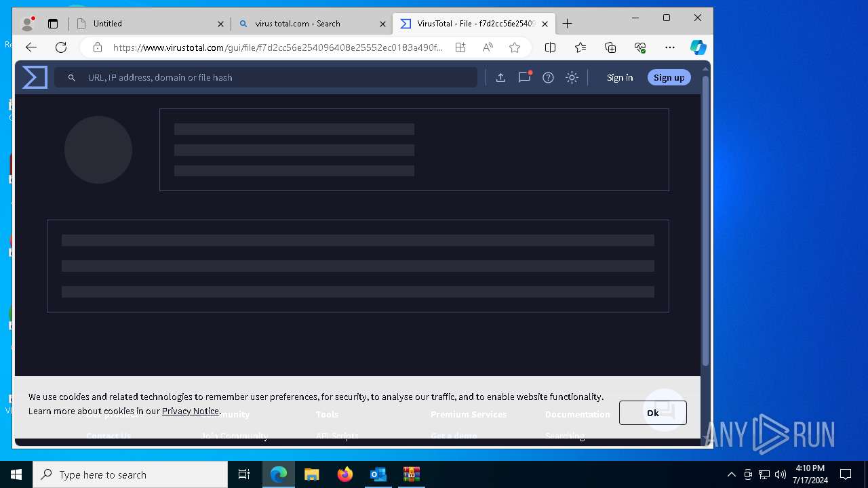Viewport: 868px width, 488px height.
Task: Open the network tray icon
Action: pyautogui.click(x=764, y=474)
